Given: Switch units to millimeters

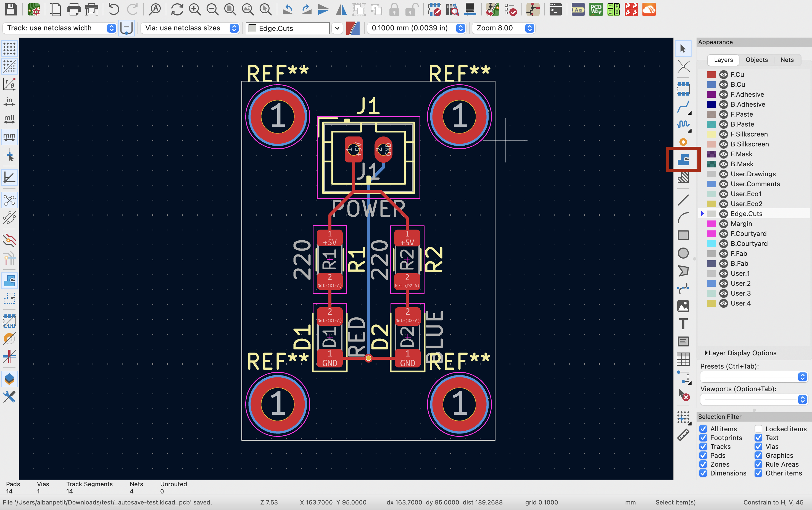Looking at the screenshot, I should (9, 136).
